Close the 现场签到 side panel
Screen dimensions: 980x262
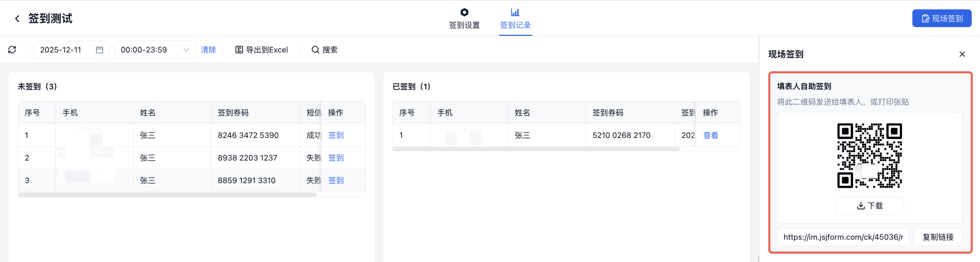coord(962,54)
